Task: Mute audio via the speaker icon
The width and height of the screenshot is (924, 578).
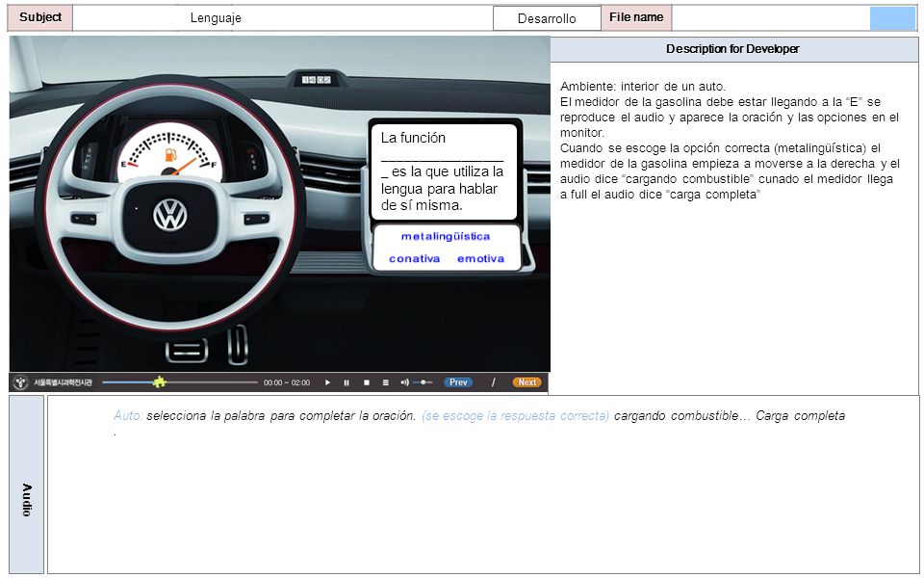Action: coord(404,382)
